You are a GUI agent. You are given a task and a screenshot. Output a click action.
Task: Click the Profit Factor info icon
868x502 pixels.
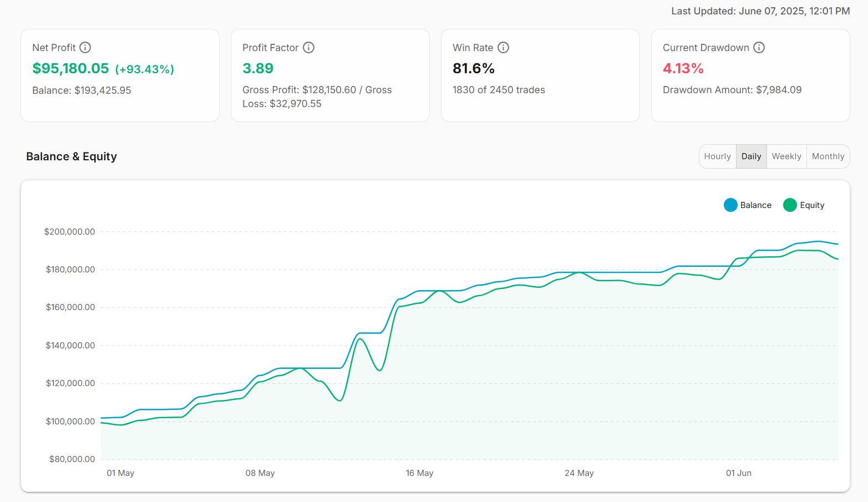pyautogui.click(x=309, y=48)
